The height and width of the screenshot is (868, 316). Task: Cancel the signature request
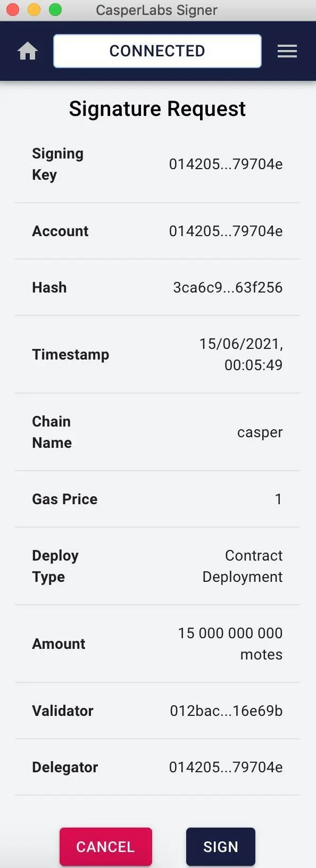pos(105,846)
